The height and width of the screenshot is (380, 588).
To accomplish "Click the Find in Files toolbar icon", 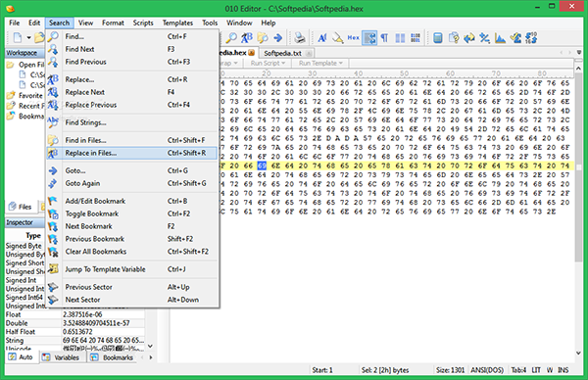I will coord(263,37).
